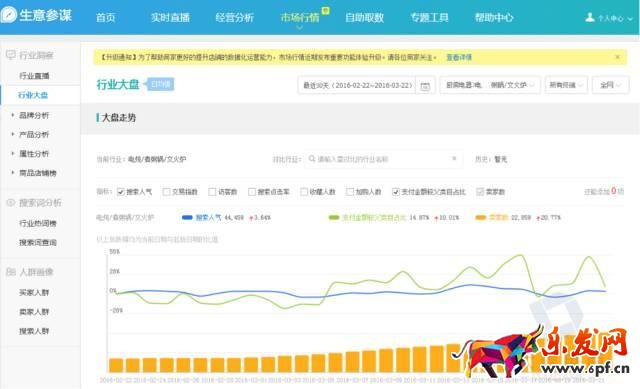Click the 查看详情 link in notice
Viewport: 640px width, 389px height.
459,57
